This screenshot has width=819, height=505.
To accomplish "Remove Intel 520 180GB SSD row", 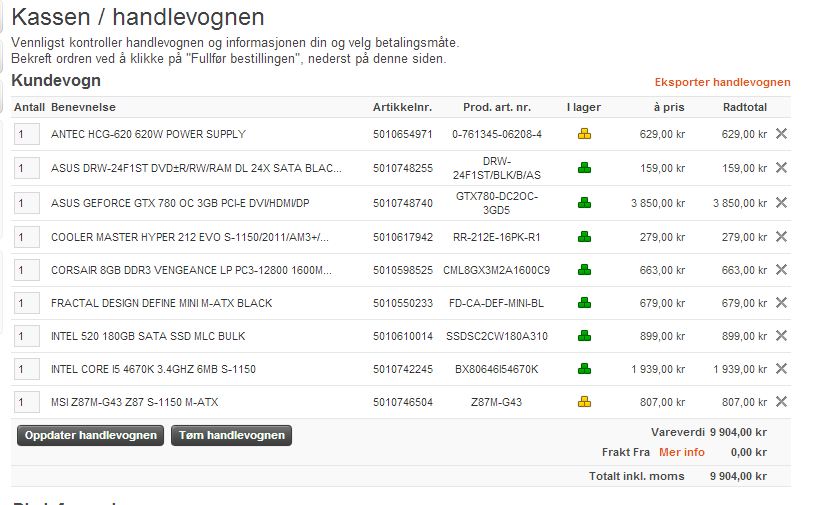I will point(781,336).
